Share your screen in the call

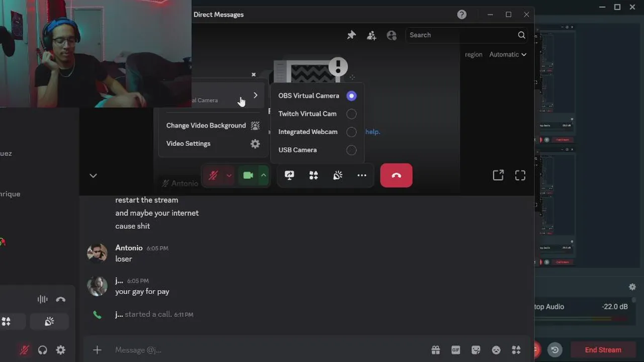coord(289,175)
